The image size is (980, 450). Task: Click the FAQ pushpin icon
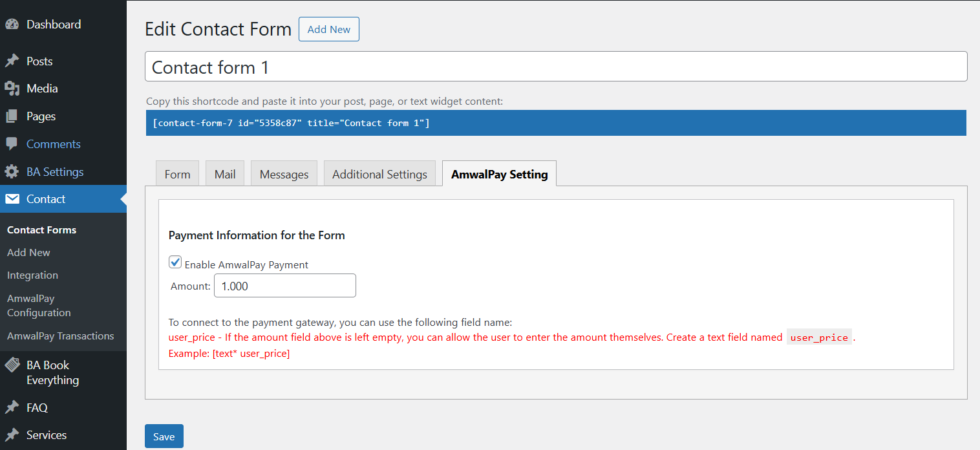12,408
